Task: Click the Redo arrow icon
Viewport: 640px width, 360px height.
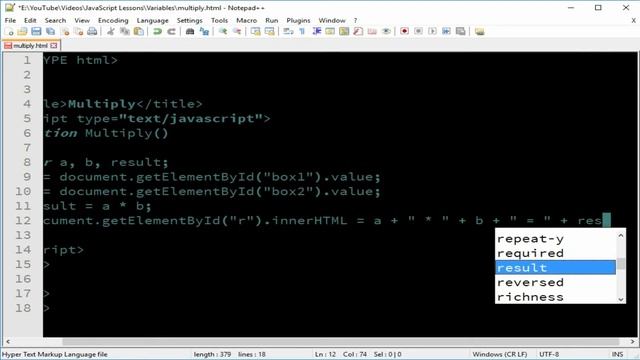Action: (x=171, y=31)
